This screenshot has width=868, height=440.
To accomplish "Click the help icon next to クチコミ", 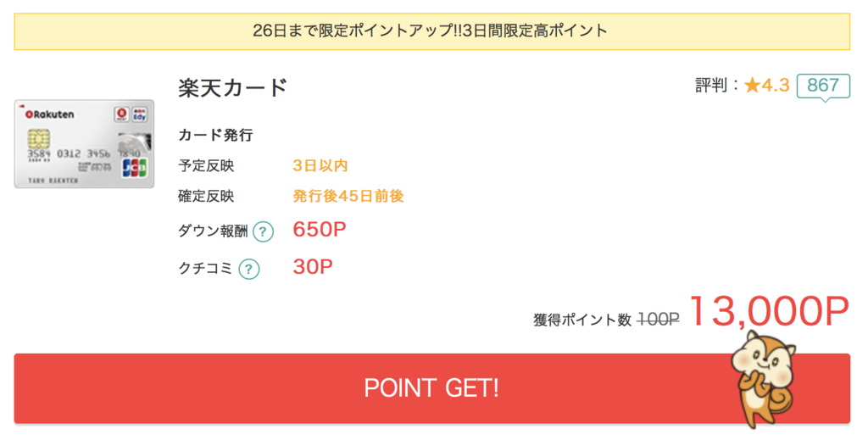I will 249,269.
